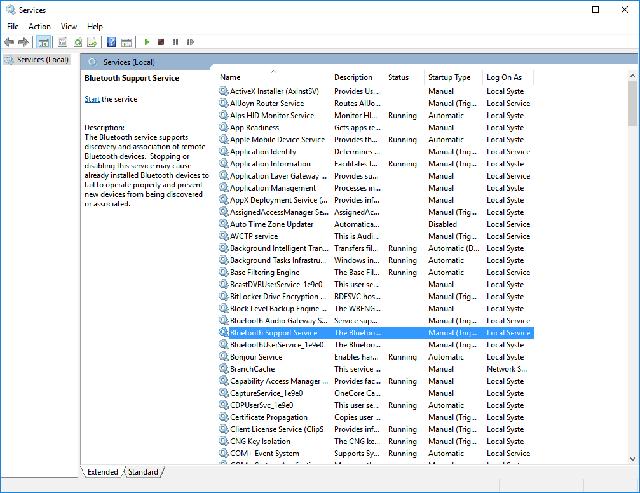The image size is (640, 493).
Task: Click the Forward arrow in toolbar
Action: pyautogui.click(x=24, y=42)
